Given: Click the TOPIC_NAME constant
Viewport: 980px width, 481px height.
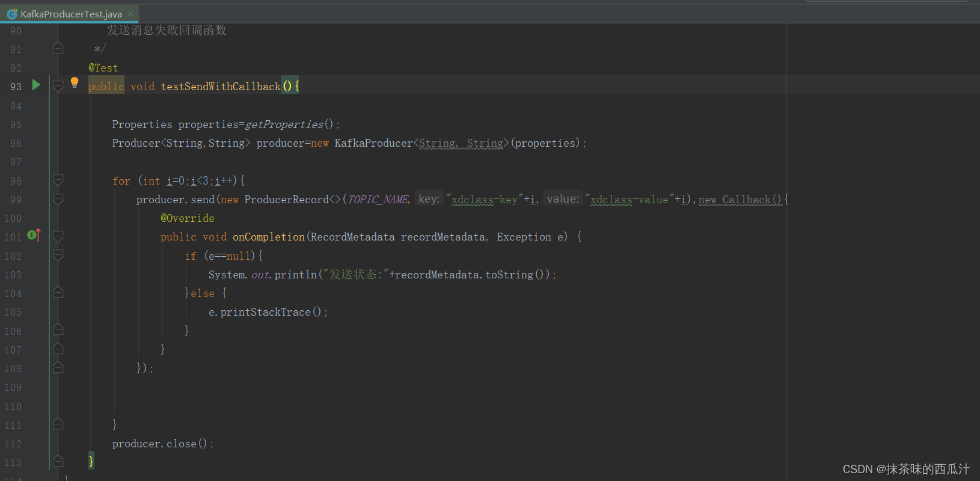Looking at the screenshot, I should (x=378, y=200).
